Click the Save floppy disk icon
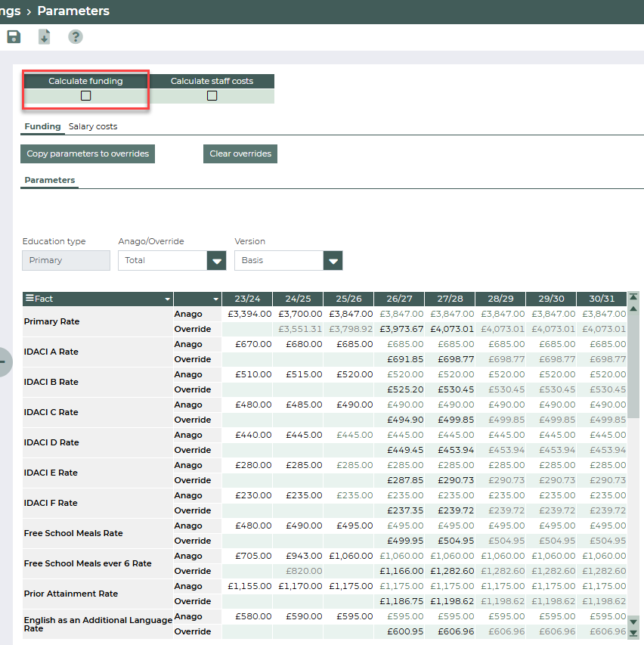The image size is (644, 645). point(14,37)
